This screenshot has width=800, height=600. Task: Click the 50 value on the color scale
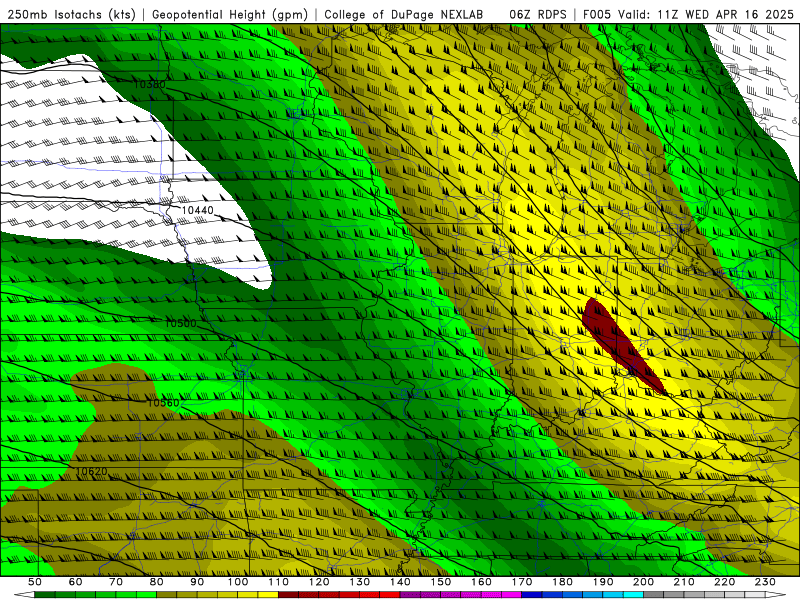pos(35,582)
